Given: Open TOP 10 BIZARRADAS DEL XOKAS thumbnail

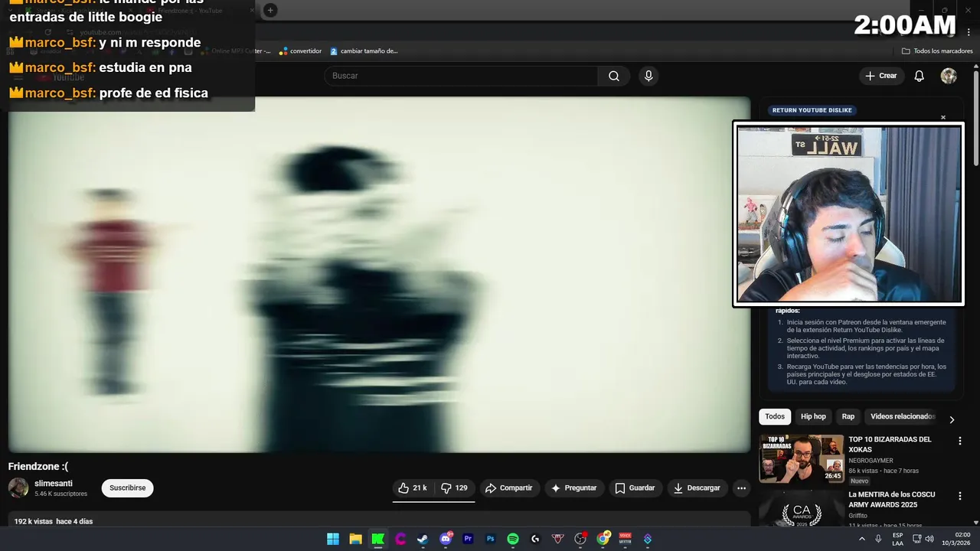Looking at the screenshot, I should point(802,459).
